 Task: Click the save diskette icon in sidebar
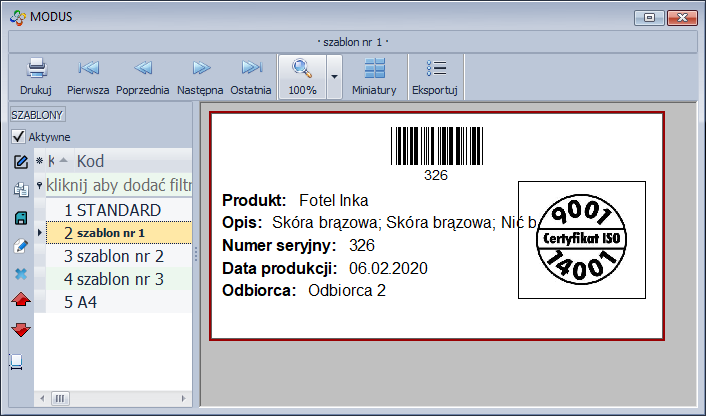click(x=21, y=218)
